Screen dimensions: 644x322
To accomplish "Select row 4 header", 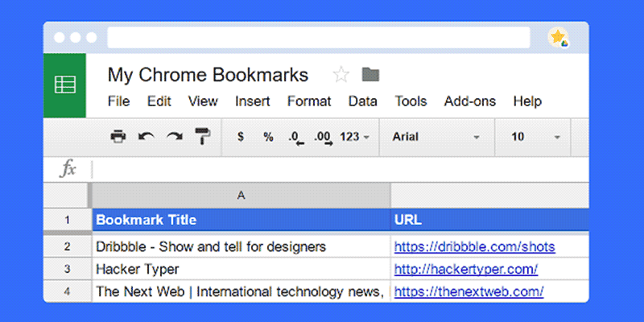I will pos(68,291).
